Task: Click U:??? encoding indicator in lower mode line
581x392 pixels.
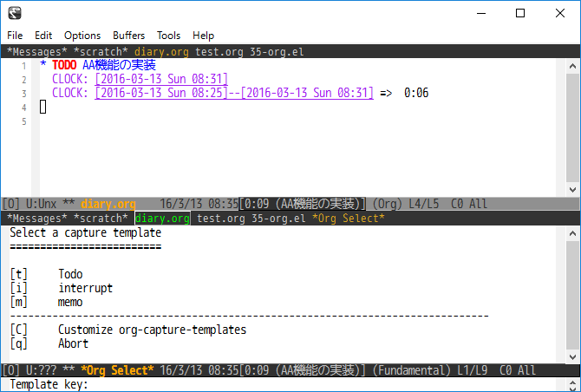Action: (41, 370)
